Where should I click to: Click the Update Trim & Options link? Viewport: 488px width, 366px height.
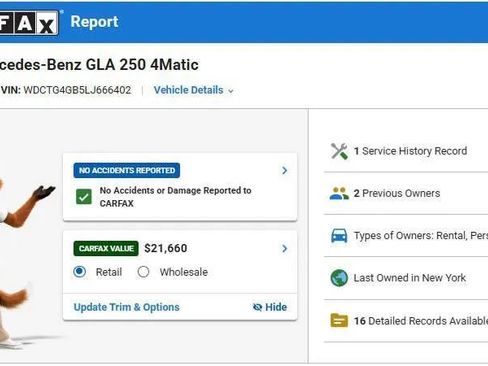click(127, 307)
